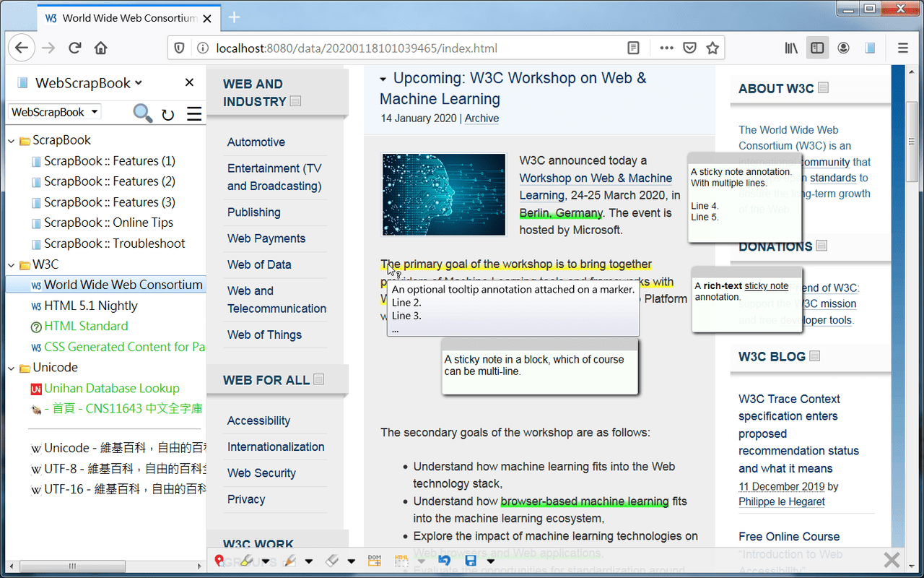Open Workshop on Web & Machine Learning link
924x578 pixels.
click(596, 186)
